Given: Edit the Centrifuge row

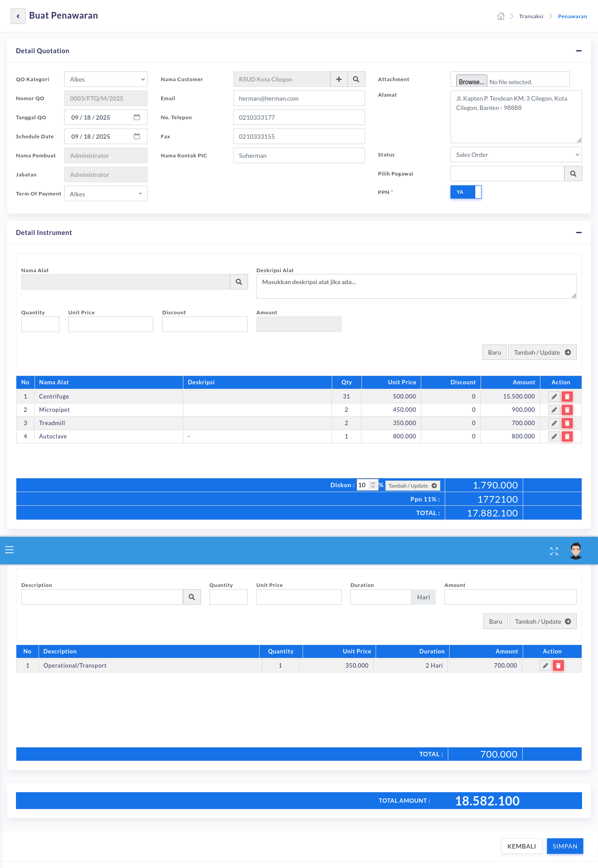Looking at the screenshot, I should [554, 397].
